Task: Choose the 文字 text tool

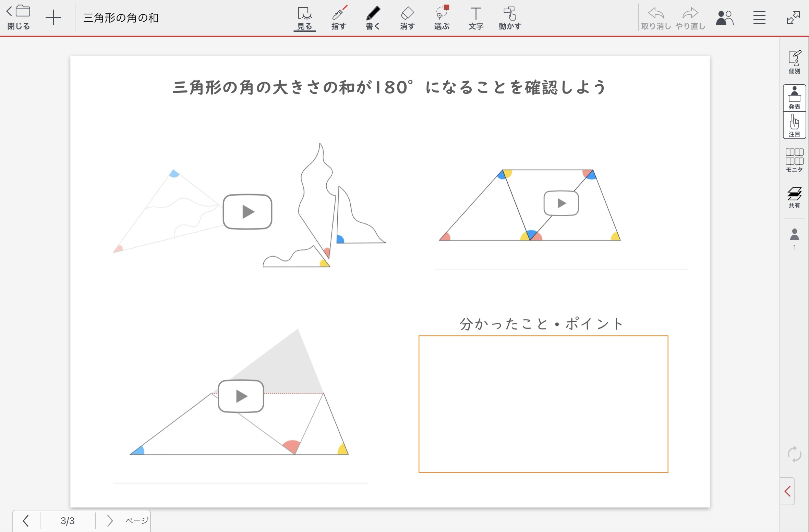Action: click(475, 18)
